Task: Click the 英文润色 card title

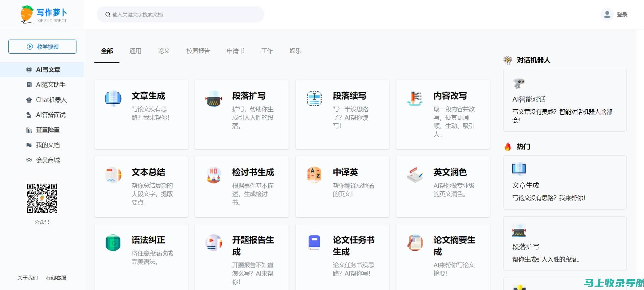Action: [x=450, y=172]
